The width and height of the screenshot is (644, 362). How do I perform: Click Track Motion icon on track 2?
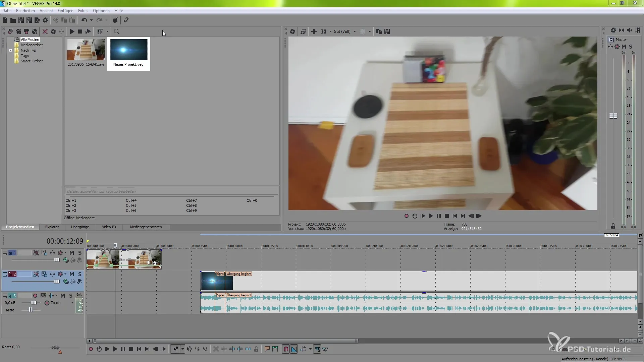coord(44,274)
